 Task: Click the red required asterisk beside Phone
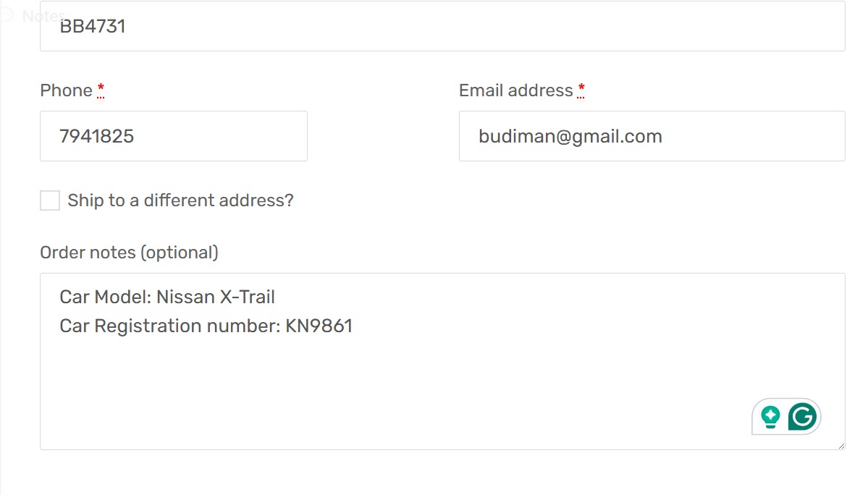pyautogui.click(x=101, y=90)
